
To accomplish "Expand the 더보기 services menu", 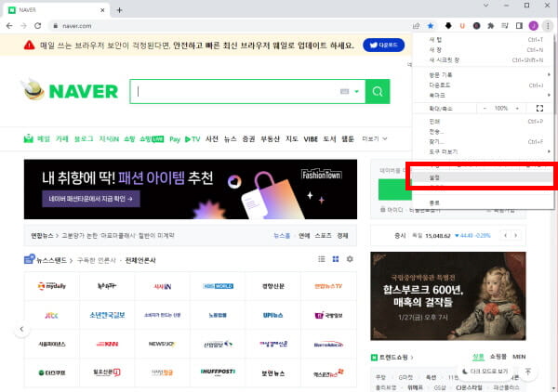I will pyautogui.click(x=375, y=138).
